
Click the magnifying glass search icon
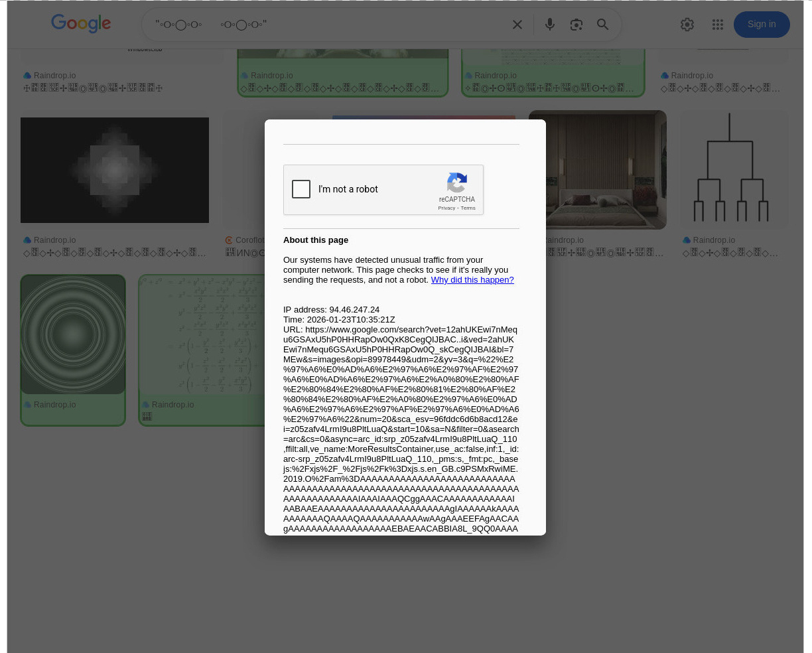pos(603,25)
